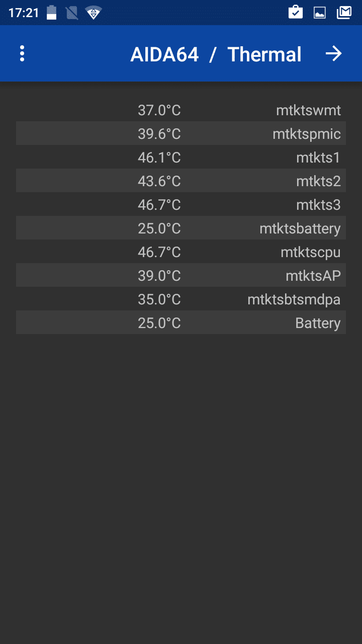This screenshot has width=362, height=644.
Task: Tap the Gmail notification icon
Action: [344, 13]
